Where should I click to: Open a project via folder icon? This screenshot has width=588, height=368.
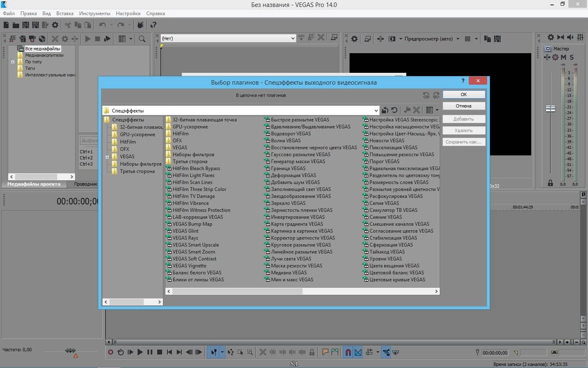[x=16, y=25]
